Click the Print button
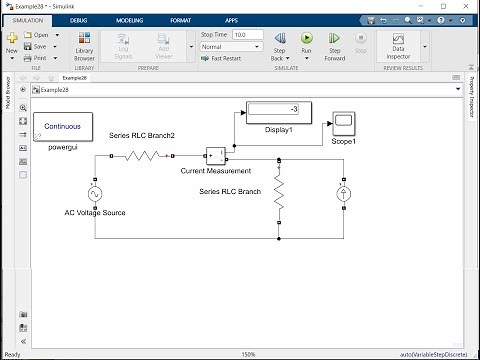 [x=35, y=58]
